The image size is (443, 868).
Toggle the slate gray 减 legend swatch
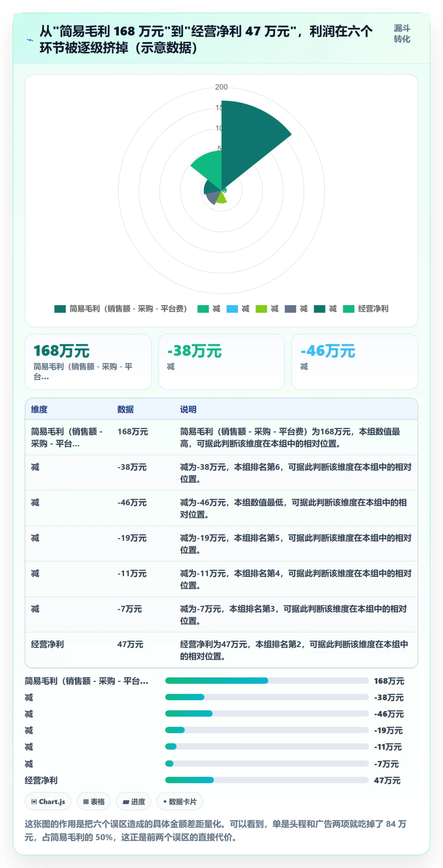click(x=290, y=309)
